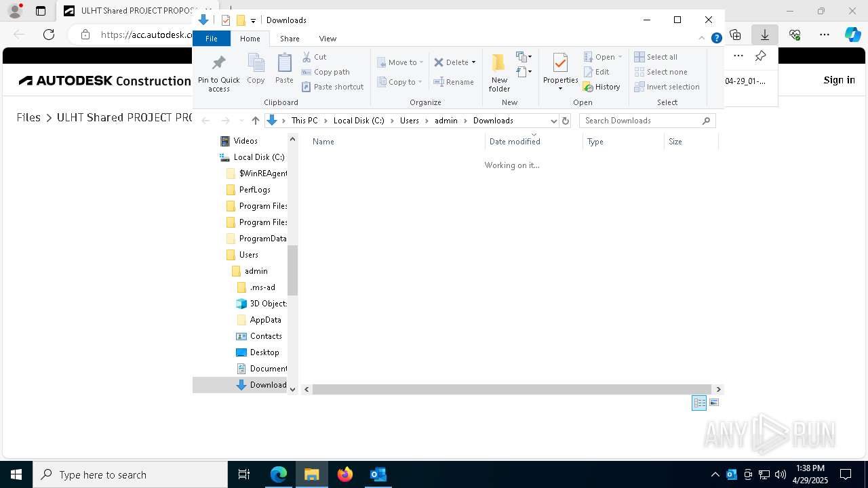Open Properties in ribbon
Screen dimensions: 868x488
point(560,72)
